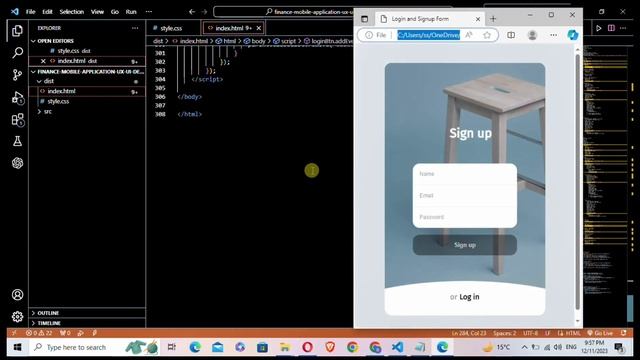The image size is (640, 360).
Task: Click the HTML language mode in status bar
Action: [x=572, y=333]
